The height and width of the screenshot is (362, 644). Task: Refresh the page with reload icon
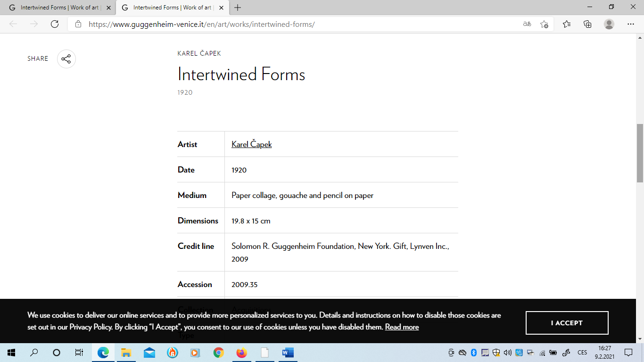[x=55, y=24]
